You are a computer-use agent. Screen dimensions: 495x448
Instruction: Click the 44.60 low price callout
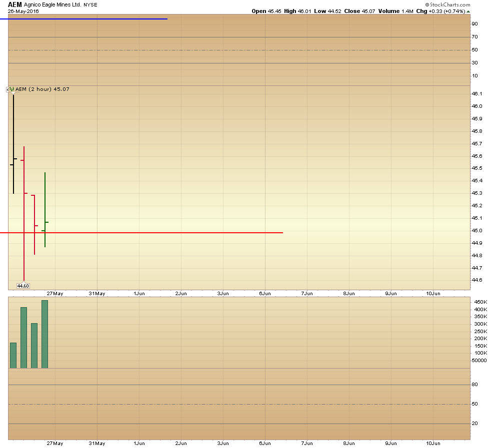coord(23,286)
